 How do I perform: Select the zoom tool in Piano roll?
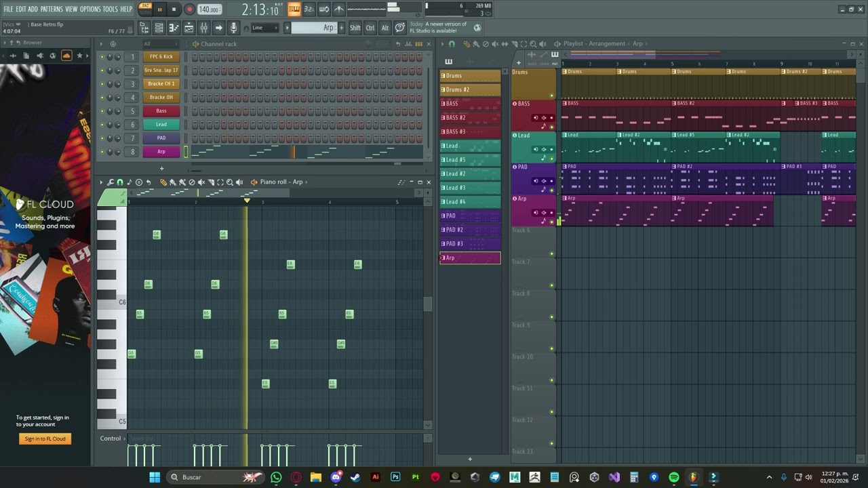tap(230, 182)
